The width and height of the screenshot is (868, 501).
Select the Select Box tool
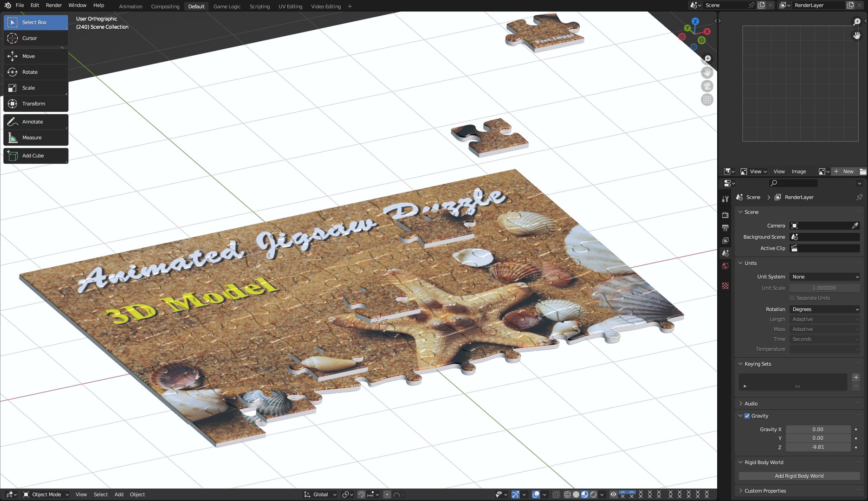pos(36,22)
